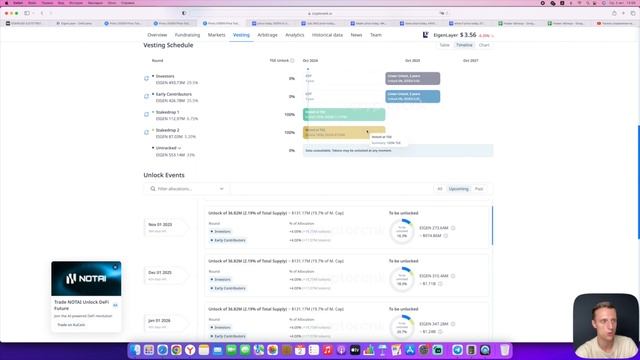Viewport: 640px width, 360px height.
Task: Show All unlock events
Action: click(440, 189)
